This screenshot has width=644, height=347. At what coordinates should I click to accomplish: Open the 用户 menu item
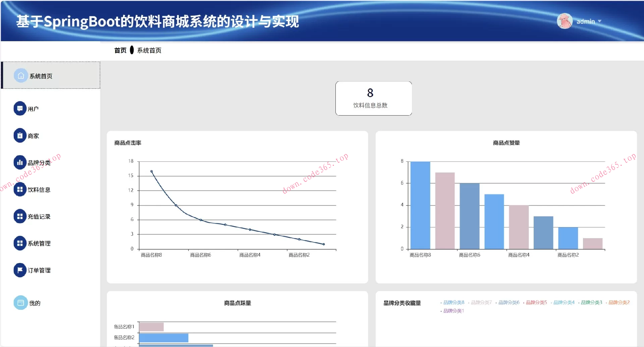(33, 109)
